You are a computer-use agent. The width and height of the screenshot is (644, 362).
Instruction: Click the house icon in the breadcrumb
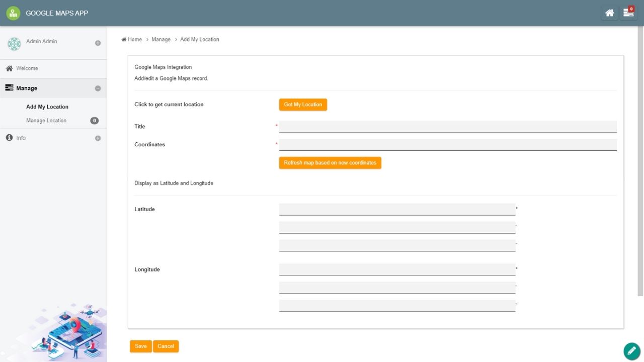124,39
